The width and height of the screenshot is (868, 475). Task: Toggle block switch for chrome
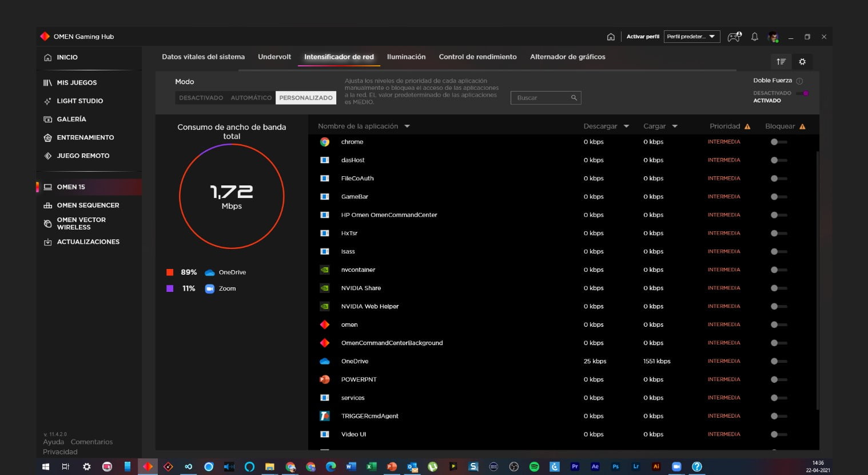pyautogui.click(x=778, y=142)
